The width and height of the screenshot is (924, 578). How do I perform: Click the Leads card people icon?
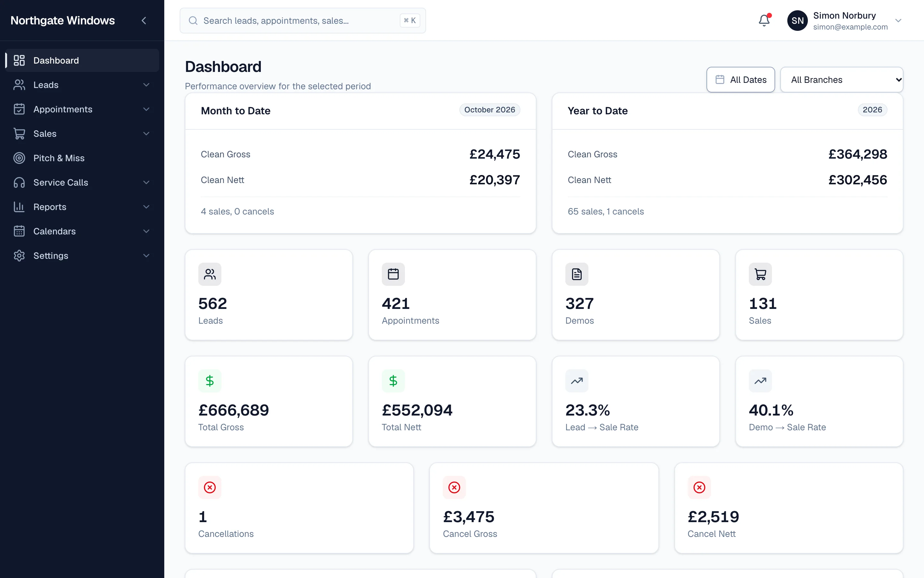point(210,274)
